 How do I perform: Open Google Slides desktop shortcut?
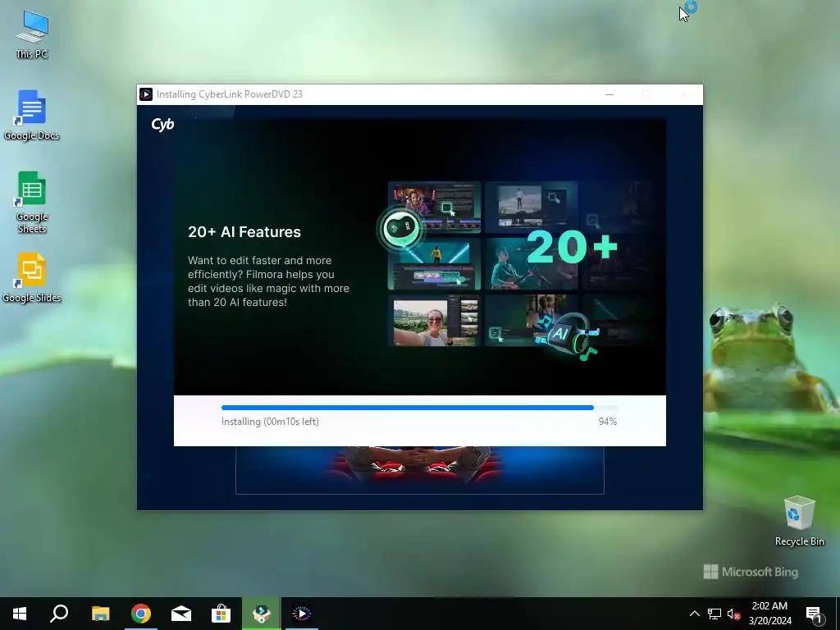click(x=32, y=277)
